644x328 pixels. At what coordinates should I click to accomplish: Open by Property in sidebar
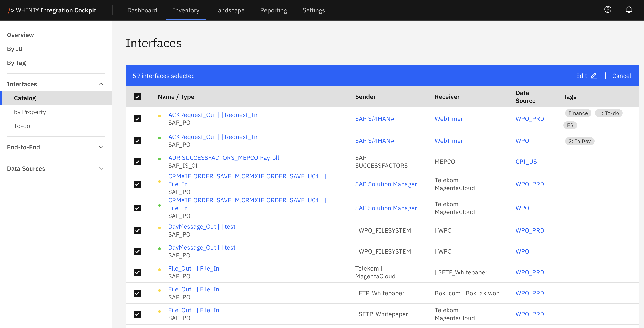click(x=30, y=112)
